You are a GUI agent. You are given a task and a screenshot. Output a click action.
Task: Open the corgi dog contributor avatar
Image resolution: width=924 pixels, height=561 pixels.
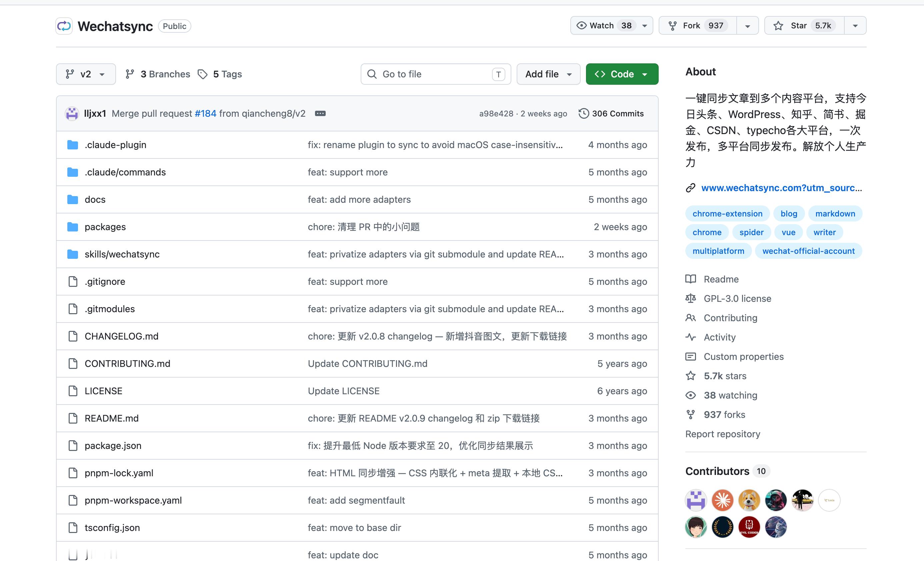[749, 500]
